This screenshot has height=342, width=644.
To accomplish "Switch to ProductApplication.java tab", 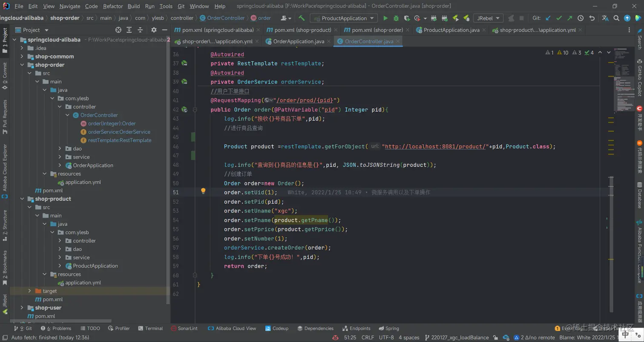I will 451,30.
